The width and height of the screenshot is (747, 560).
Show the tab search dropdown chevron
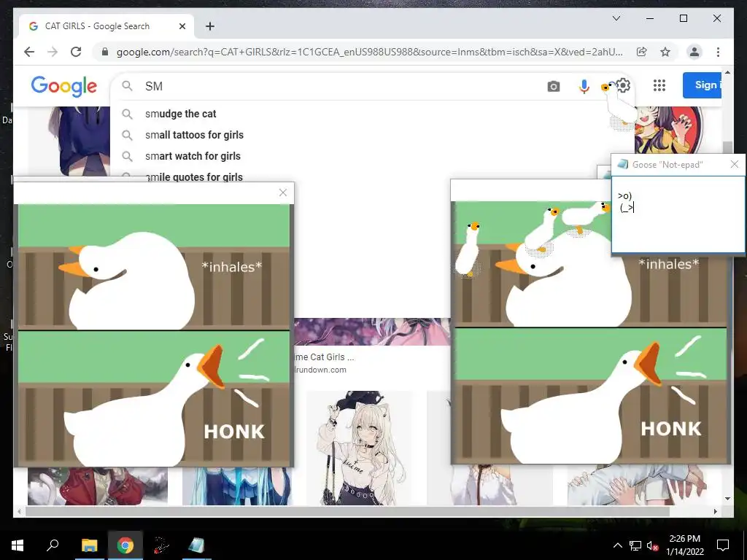tap(616, 18)
